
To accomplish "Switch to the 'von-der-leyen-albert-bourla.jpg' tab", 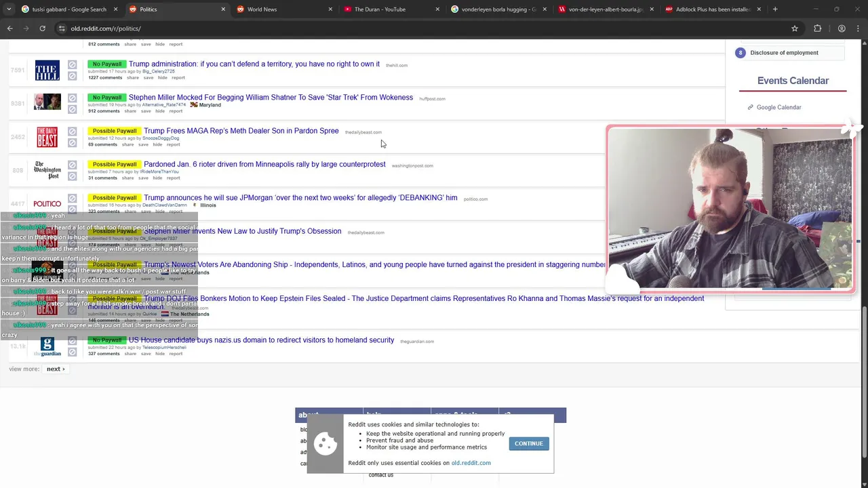I will tap(606, 9).
